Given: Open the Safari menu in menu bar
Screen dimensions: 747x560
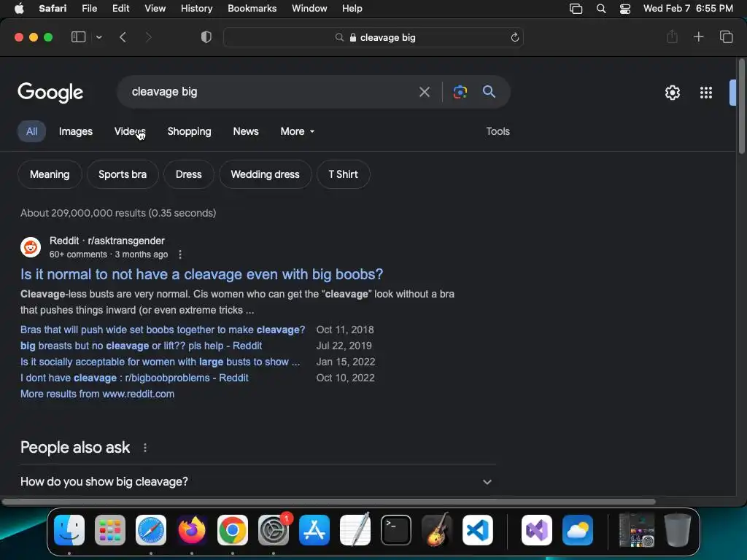Looking at the screenshot, I should coord(53,8).
